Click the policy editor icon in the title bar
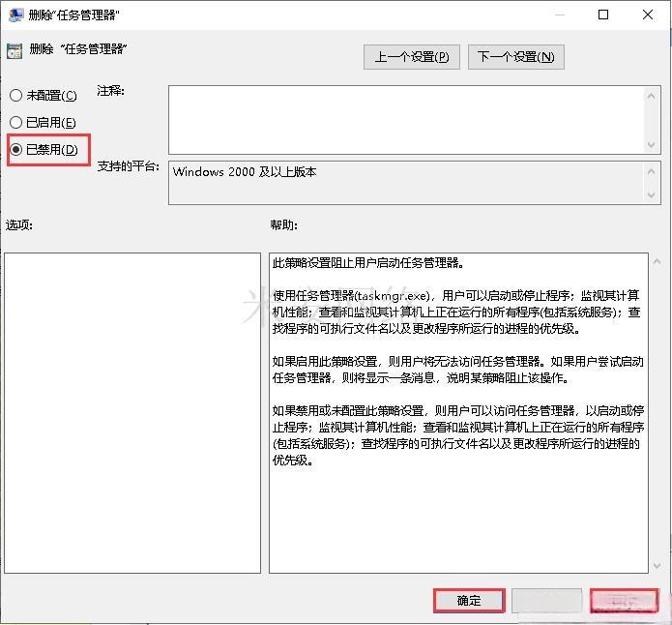Screen dimensions: 672x625 tap(15, 15)
